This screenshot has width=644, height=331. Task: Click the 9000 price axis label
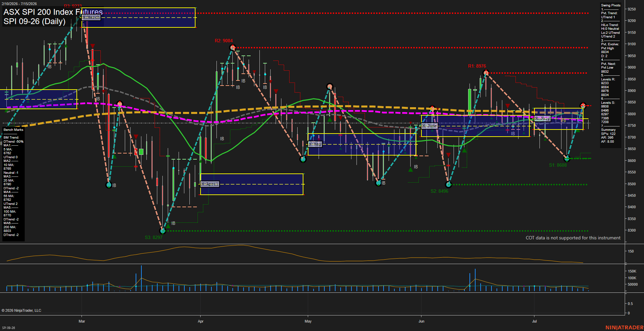pyautogui.click(x=631, y=67)
